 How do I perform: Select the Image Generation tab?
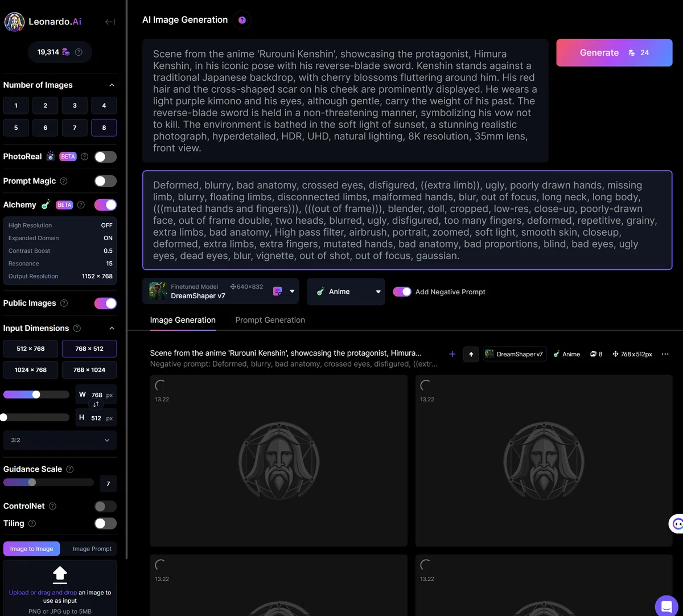click(183, 320)
